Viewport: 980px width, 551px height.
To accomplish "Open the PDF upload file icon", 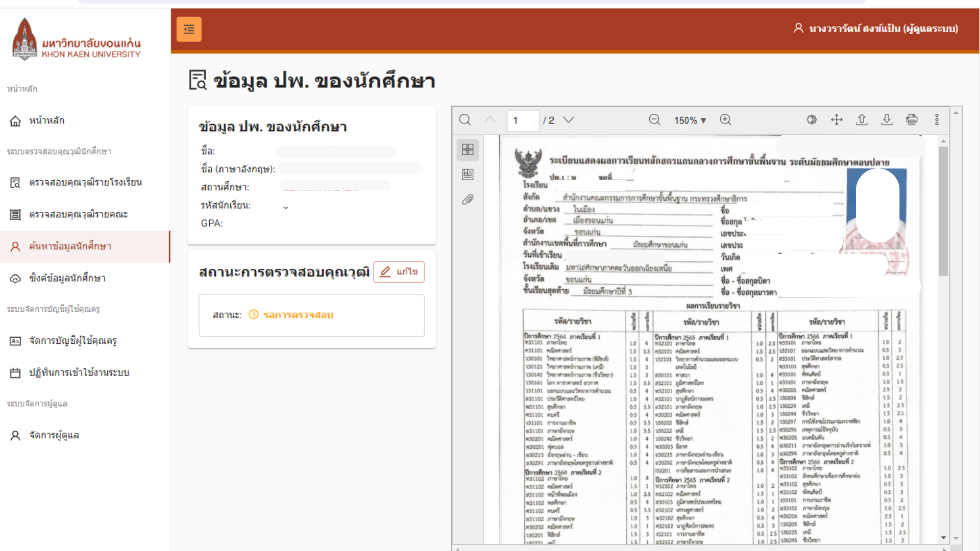I will 862,120.
